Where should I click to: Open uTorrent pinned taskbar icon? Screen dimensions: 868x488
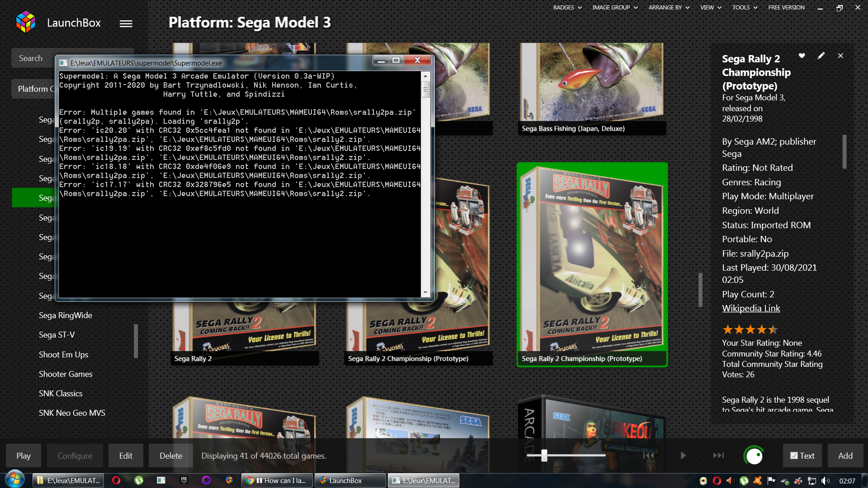(139, 480)
